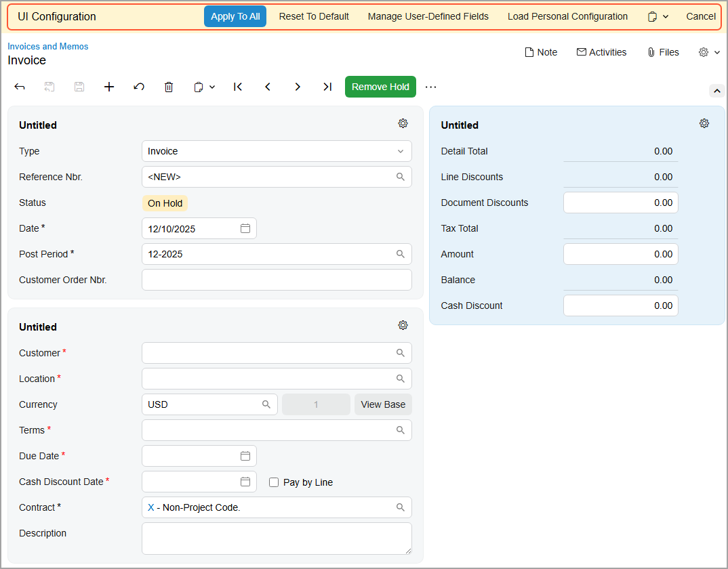The width and height of the screenshot is (728, 569).
Task: Open the Note panel
Action: click(541, 52)
